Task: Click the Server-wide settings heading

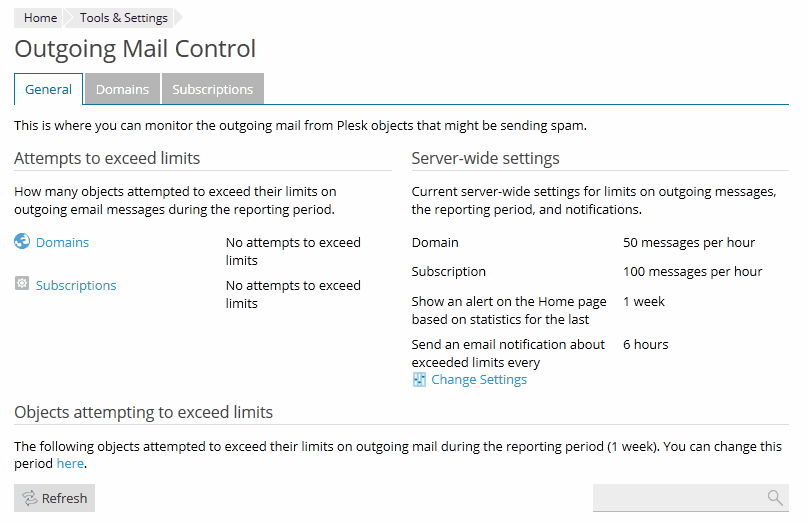Action: tap(485, 158)
